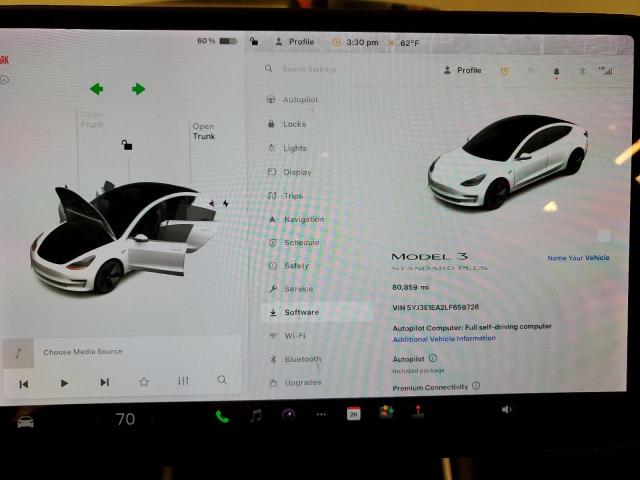Open Profile in the settings header
The image size is (640, 480).
pyautogui.click(x=462, y=70)
